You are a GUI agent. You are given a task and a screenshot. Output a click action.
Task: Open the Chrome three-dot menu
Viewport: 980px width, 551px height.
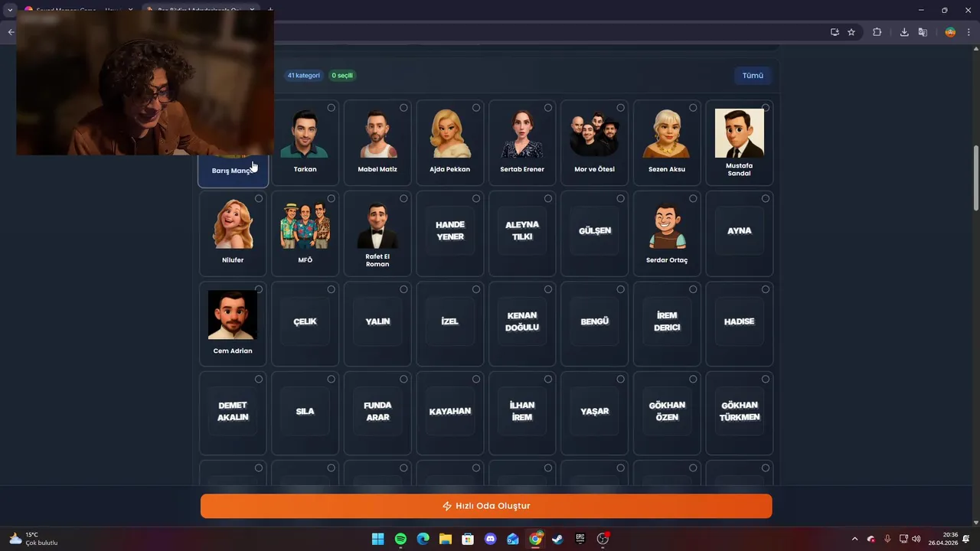(969, 32)
